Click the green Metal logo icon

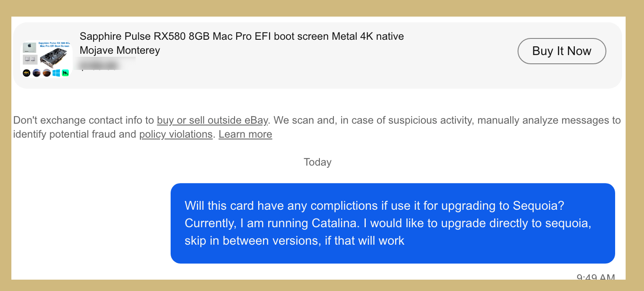(66, 73)
